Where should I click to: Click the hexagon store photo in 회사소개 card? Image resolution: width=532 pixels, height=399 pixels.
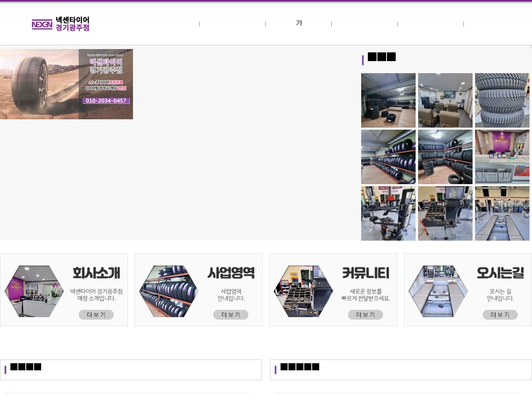[34, 291]
